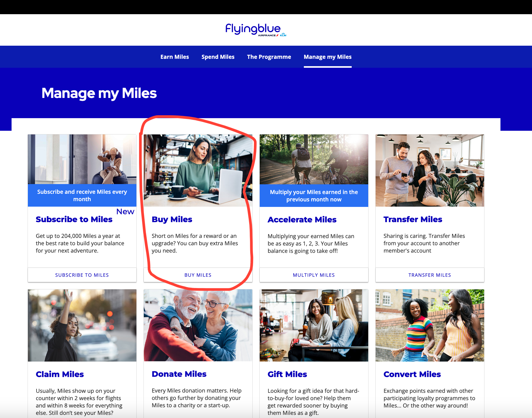Select the Manage my Miles tab

[x=328, y=56]
